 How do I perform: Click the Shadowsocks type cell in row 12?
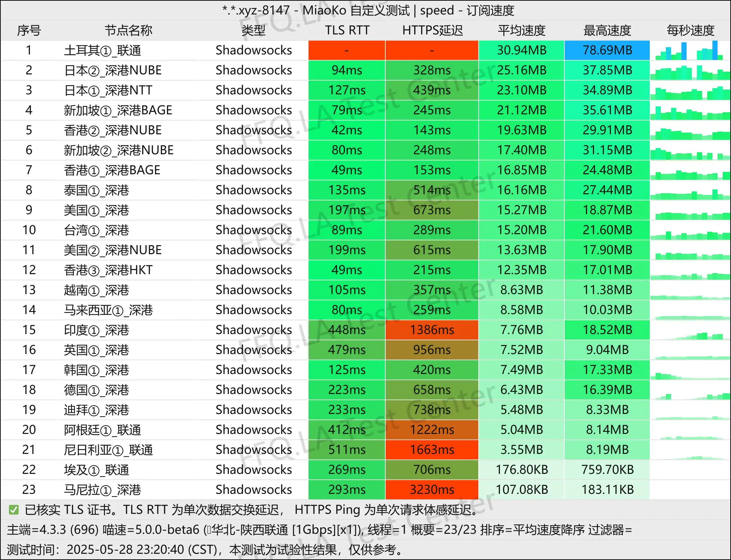254,270
